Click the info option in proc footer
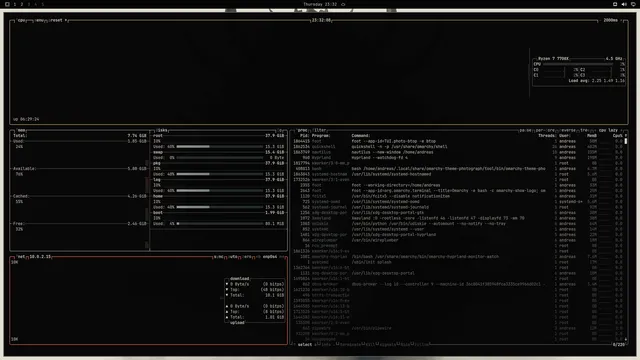Viewport: 640px width, 360px height. [x=326, y=344]
